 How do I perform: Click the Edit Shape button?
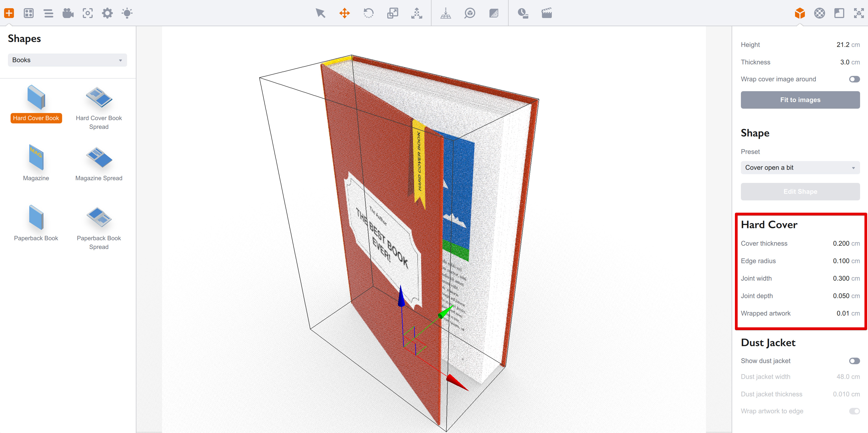pos(800,191)
